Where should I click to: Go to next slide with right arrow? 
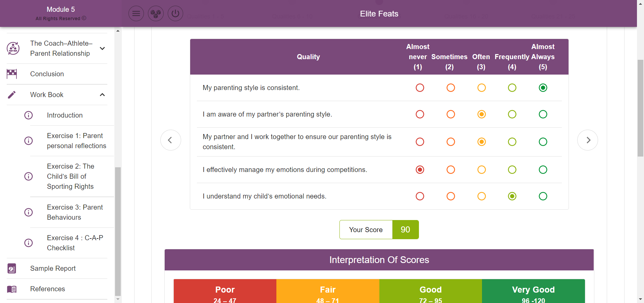click(x=588, y=140)
